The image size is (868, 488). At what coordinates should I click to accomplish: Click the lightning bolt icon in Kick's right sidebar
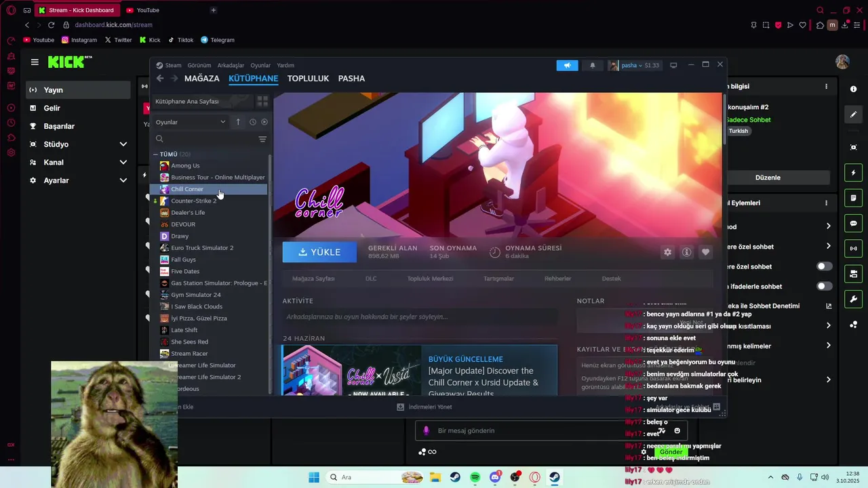(x=853, y=172)
